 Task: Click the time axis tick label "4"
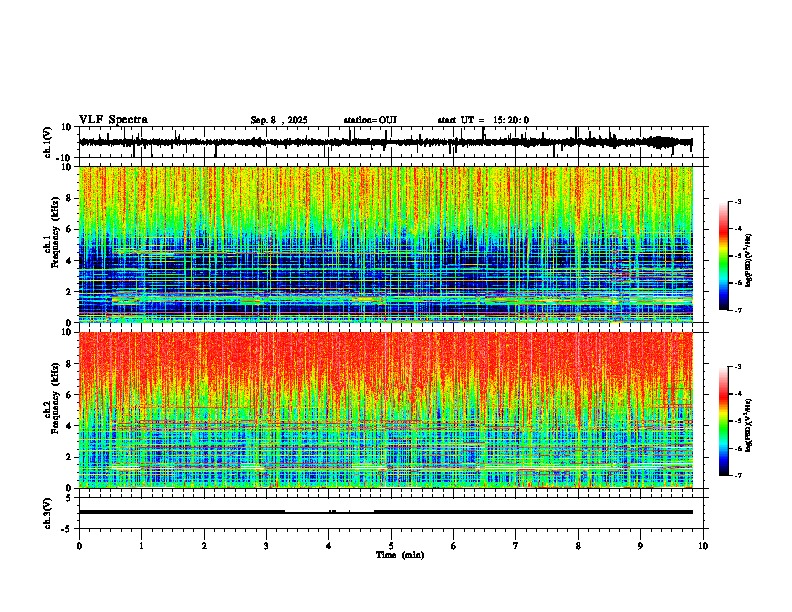(x=328, y=546)
